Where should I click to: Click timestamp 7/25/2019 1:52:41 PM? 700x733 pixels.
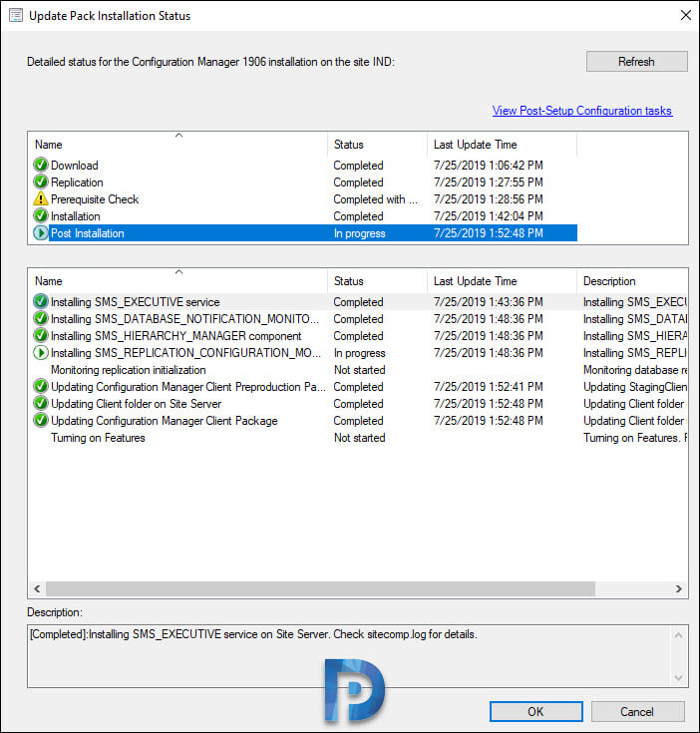489,387
